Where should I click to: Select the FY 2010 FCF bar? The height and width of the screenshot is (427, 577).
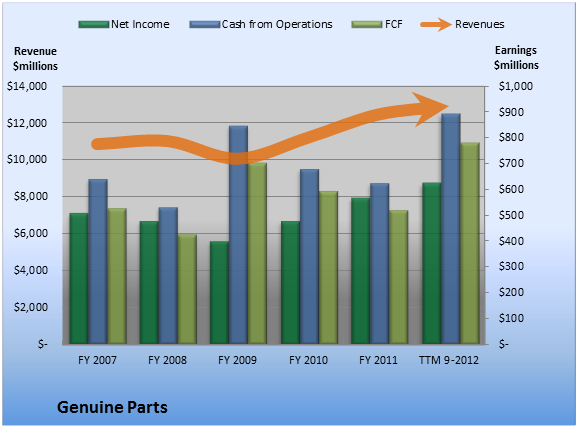coord(329,268)
